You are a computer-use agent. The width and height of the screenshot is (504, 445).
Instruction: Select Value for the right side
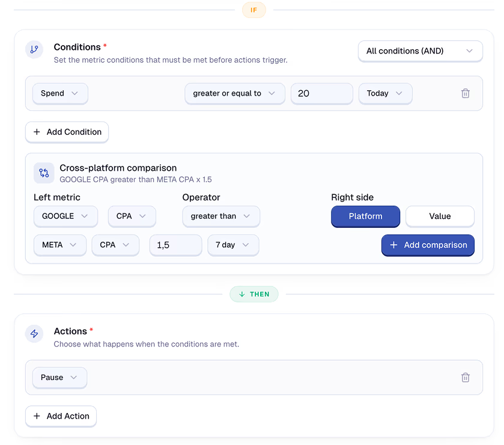click(x=440, y=216)
